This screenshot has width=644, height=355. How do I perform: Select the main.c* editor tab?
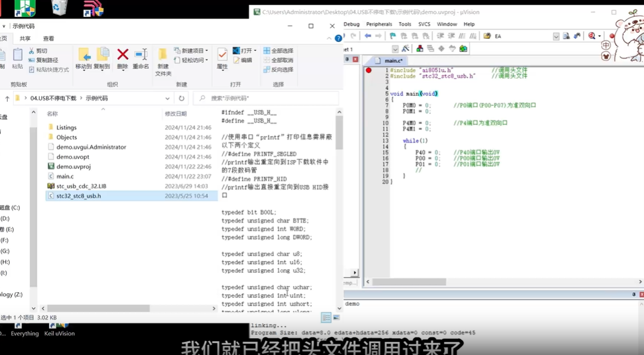[x=389, y=60]
